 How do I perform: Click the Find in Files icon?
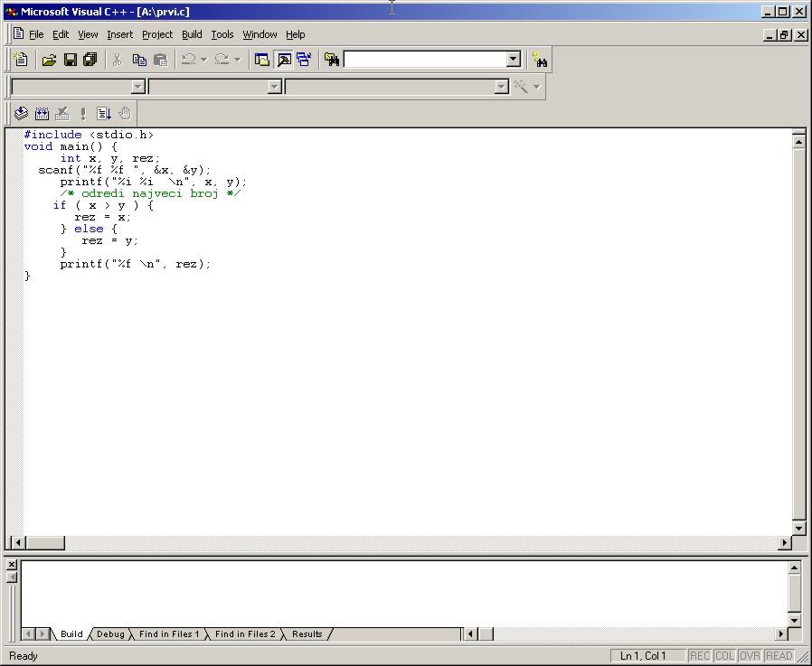(332, 60)
